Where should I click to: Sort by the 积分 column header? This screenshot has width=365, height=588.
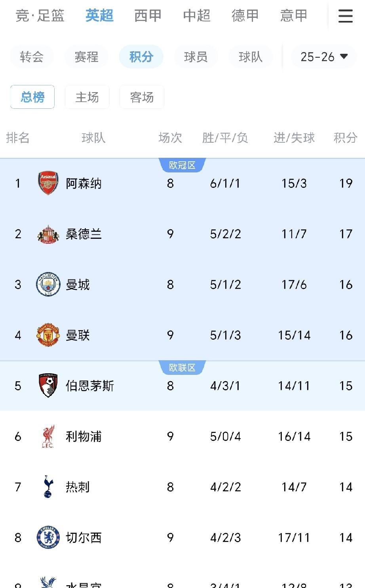(x=345, y=138)
